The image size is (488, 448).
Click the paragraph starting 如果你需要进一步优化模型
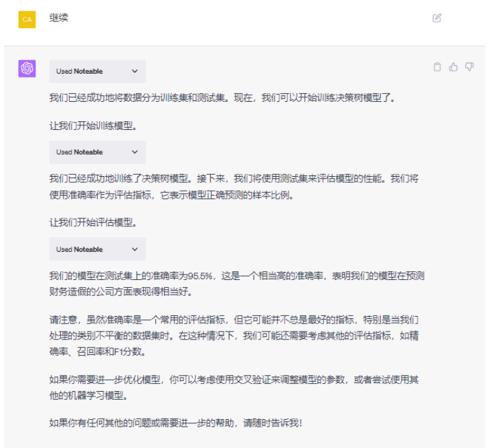[234, 387]
